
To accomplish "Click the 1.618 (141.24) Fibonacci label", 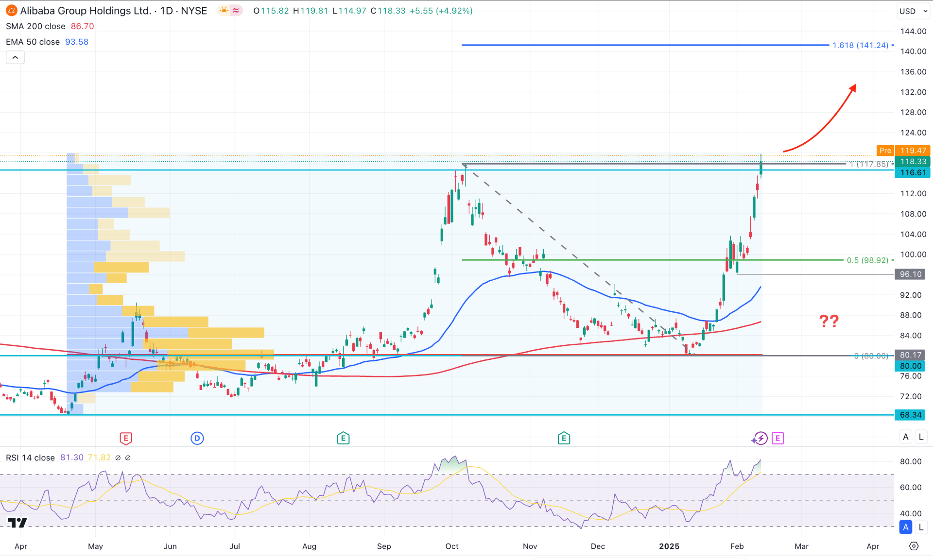I will pos(860,45).
